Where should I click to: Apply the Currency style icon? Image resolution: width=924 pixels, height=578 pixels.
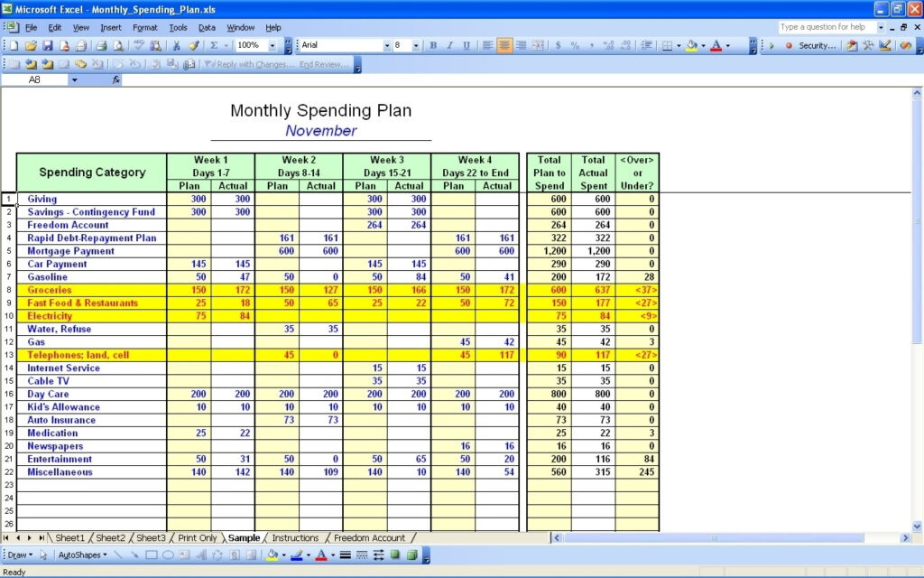click(x=558, y=45)
